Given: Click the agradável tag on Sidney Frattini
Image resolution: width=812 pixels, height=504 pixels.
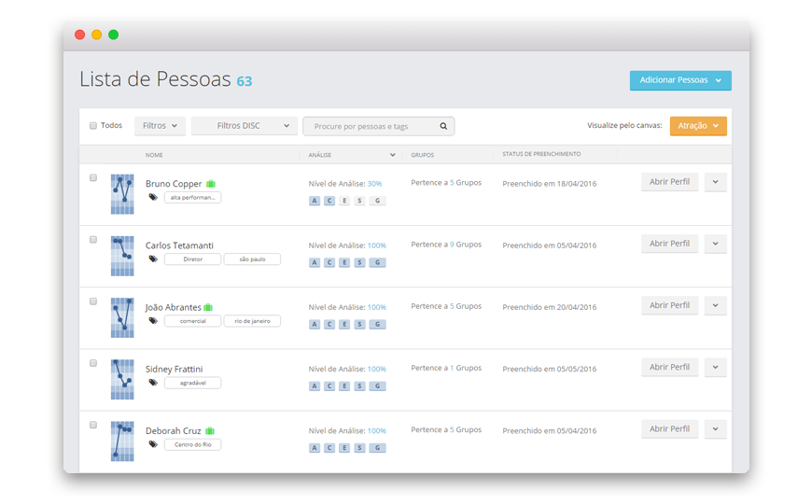Looking at the screenshot, I should point(192,383).
